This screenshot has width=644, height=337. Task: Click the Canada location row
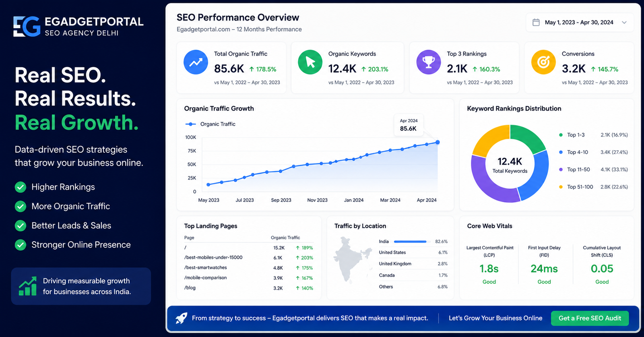point(413,275)
